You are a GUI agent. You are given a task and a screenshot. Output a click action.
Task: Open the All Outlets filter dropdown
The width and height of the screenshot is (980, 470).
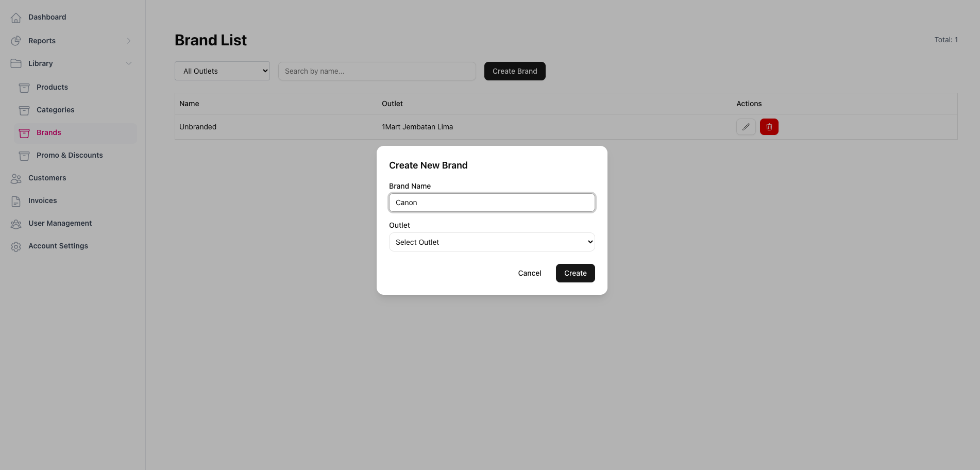[x=222, y=71]
